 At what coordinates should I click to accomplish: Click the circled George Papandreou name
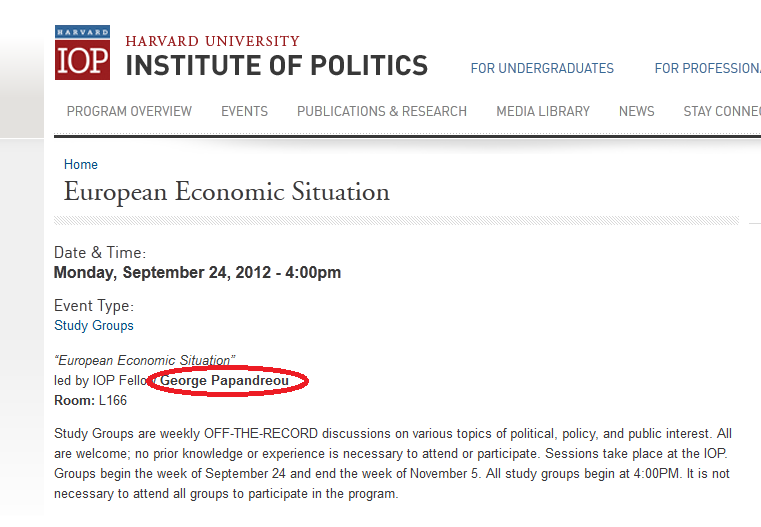[224, 380]
